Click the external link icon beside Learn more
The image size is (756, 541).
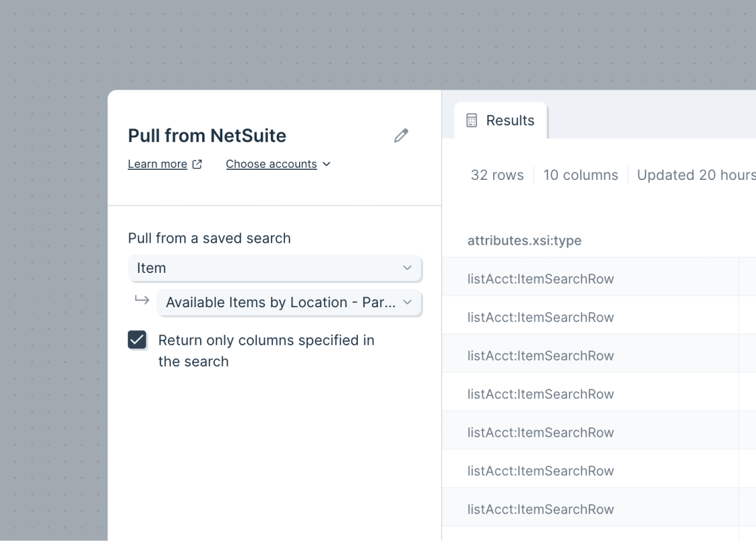coord(197,164)
